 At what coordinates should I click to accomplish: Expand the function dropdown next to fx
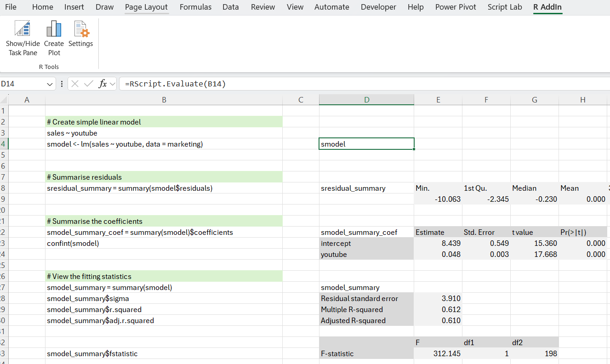tap(113, 84)
